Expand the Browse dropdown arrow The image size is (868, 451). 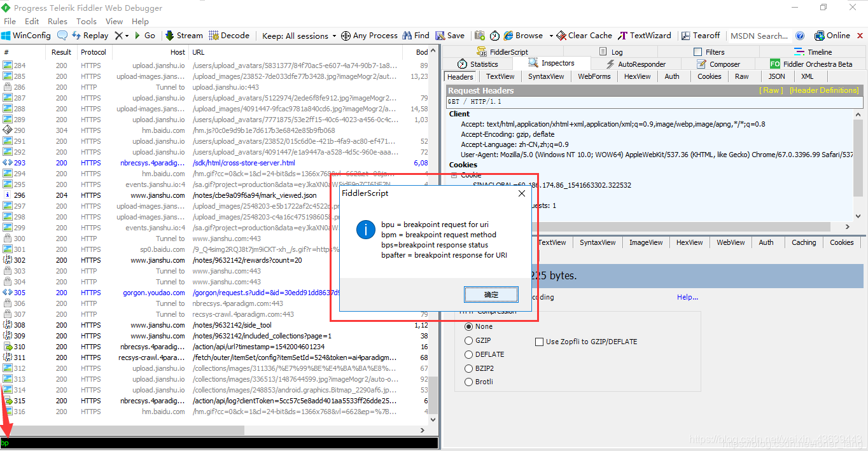(550, 36)
